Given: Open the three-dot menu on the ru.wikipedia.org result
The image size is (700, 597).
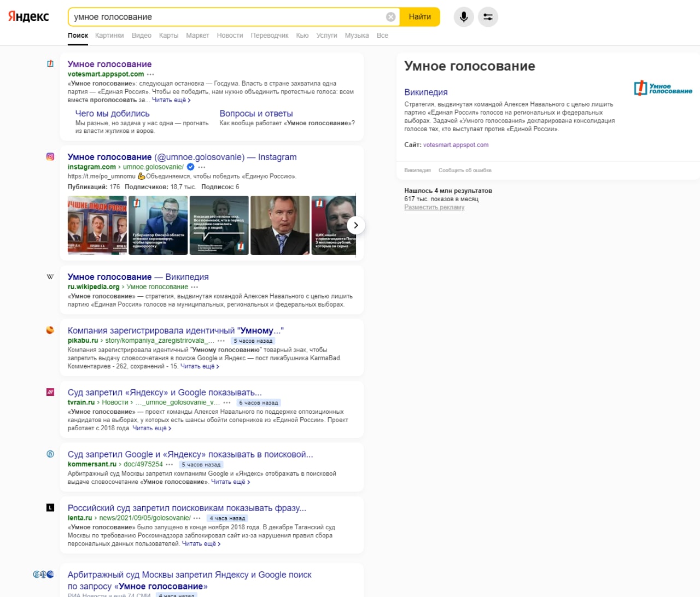Looking at the screenshot, I should pyautogui.click(x=194, y=287).
